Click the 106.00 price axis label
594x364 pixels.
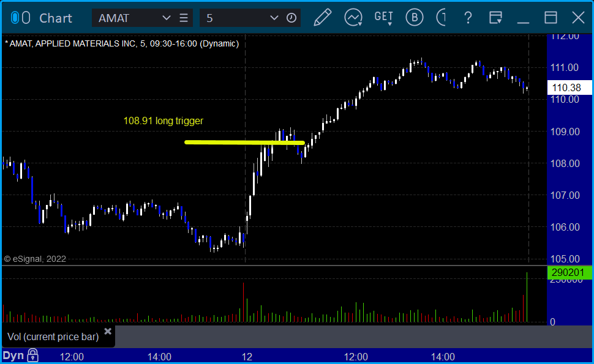[565, 227]
